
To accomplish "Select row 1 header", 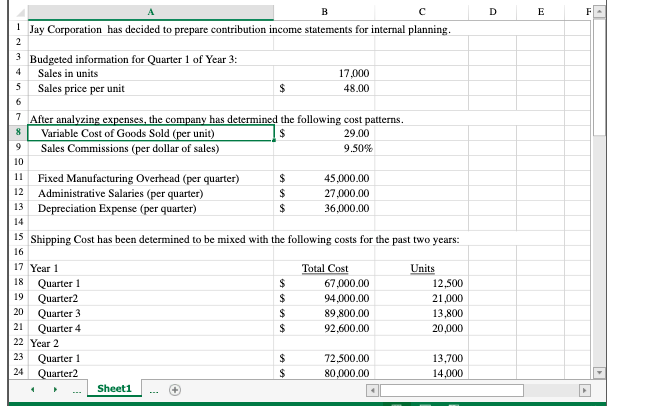I will [18, 28].
